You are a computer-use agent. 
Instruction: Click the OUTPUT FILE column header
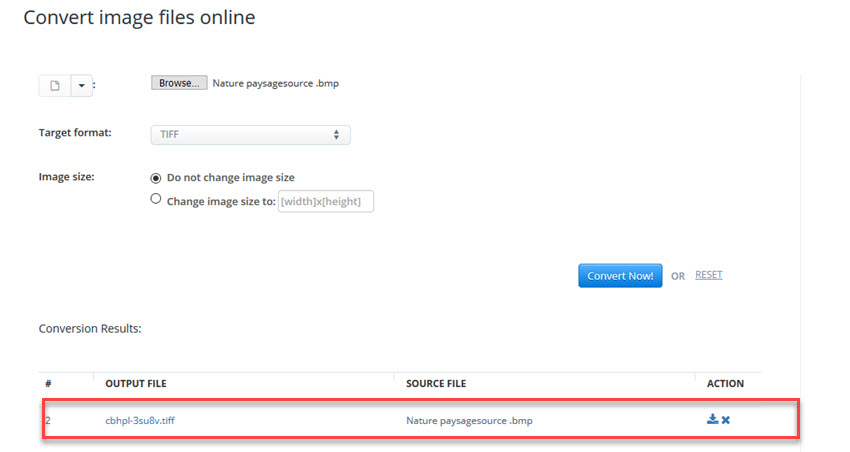[134, 384]
